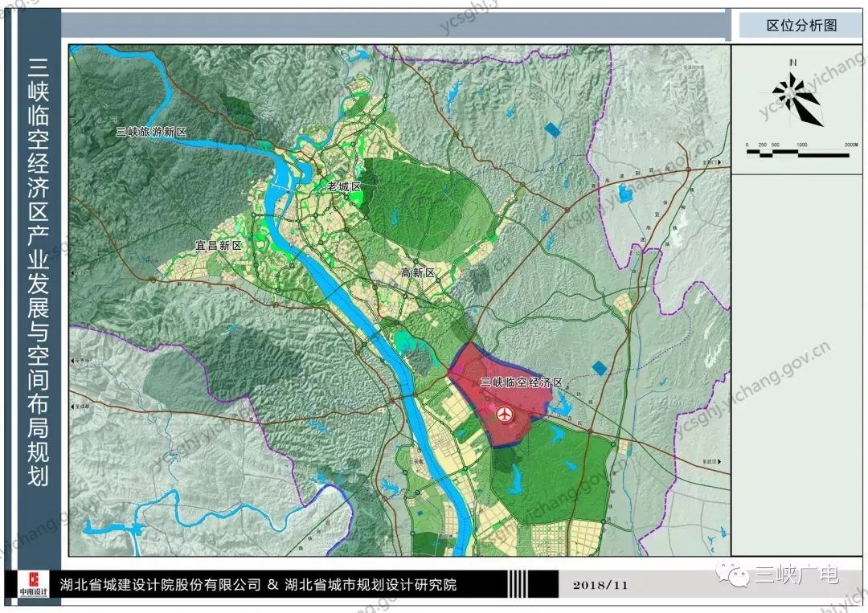Click the 高新区 map label

(x=418, y=273)
